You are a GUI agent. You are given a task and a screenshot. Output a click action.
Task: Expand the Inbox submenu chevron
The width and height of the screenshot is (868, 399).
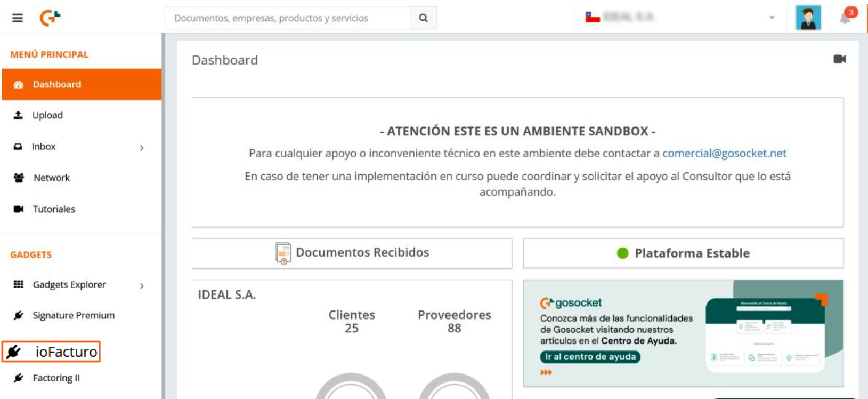[x=142, y=148]
